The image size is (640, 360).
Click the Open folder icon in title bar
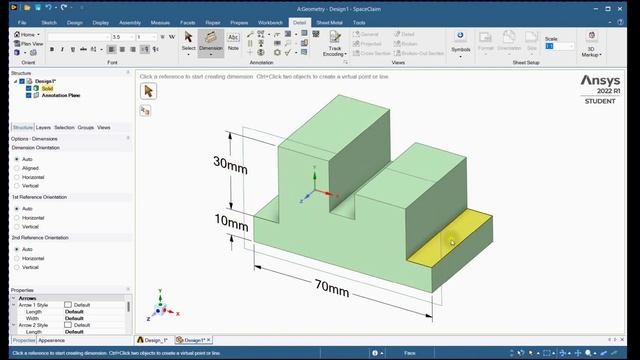pos(27,7)
